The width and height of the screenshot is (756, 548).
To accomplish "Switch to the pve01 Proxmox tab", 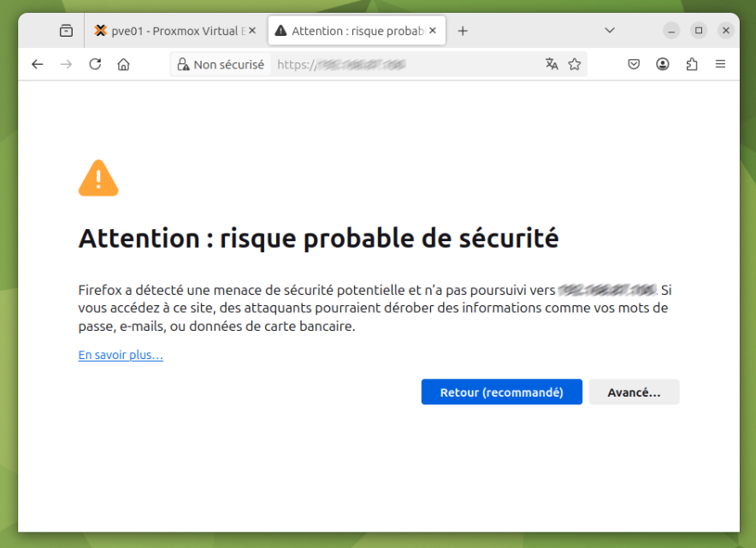I will [176, 31].
